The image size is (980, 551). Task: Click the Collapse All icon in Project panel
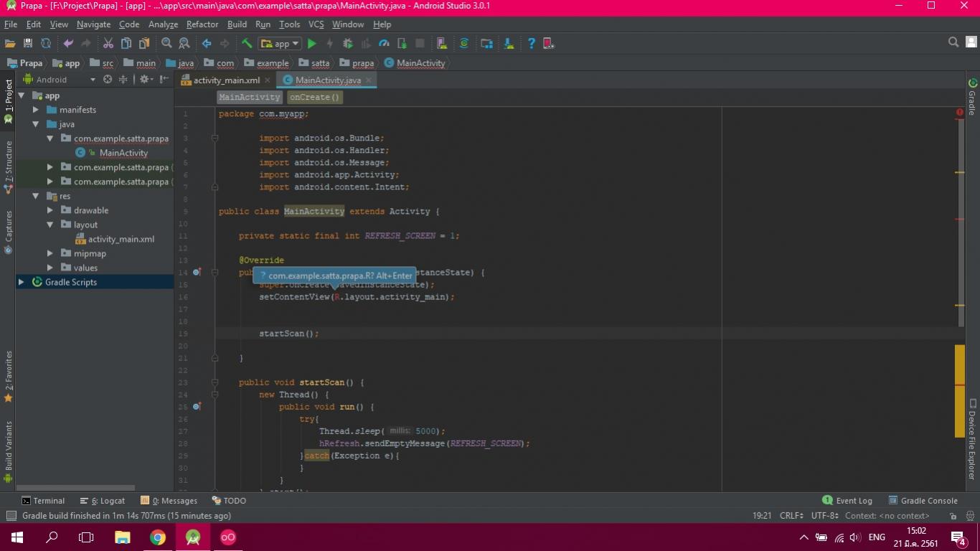pos(123,80)
